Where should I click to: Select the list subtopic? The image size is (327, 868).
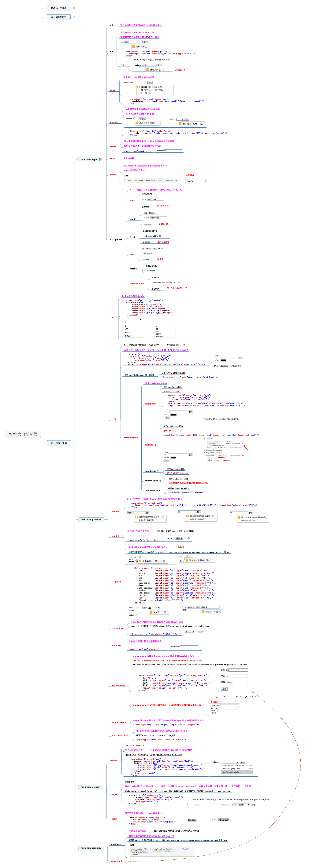coord(113,317)
